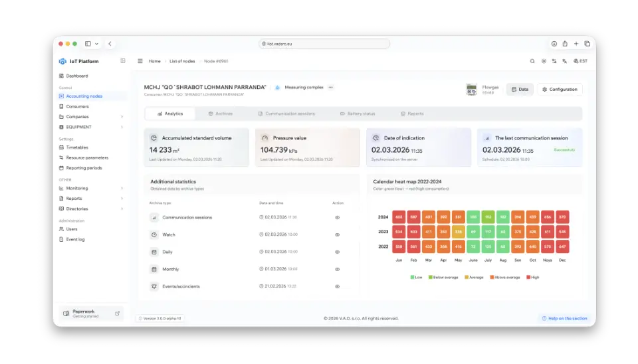
Task: Click the browser share icon
Action: [565, 44]
